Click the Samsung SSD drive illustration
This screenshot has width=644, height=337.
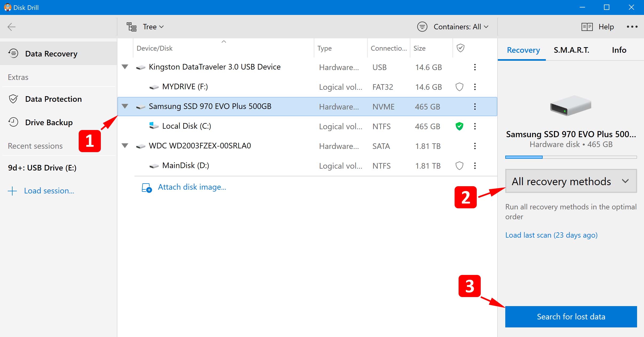click(x=571, y=105)
